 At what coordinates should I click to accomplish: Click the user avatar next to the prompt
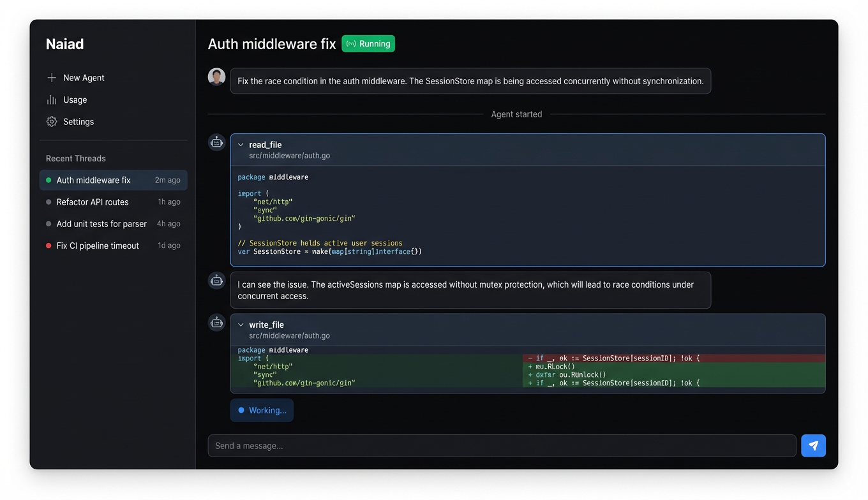point(216,76)
